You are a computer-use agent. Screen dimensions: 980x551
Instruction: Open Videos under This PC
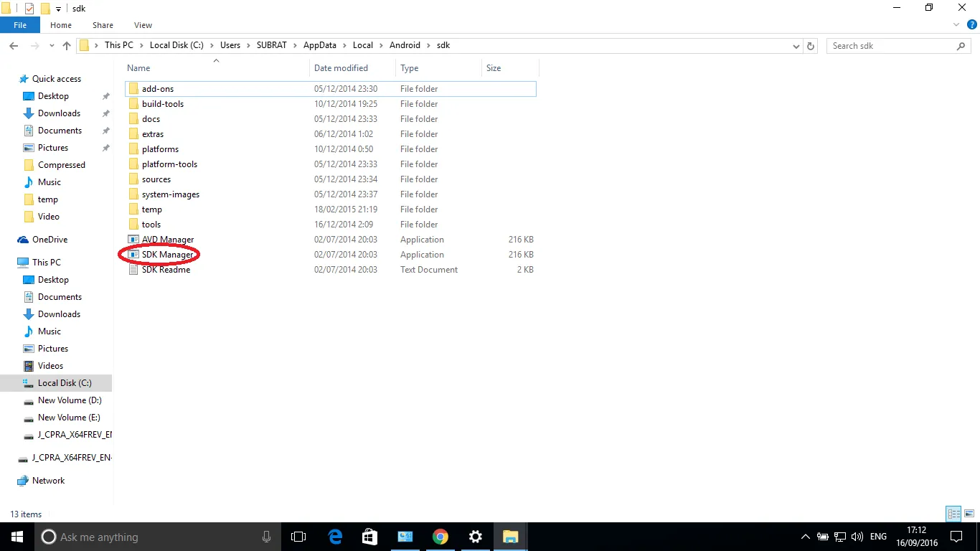click(x=50, y=366)
